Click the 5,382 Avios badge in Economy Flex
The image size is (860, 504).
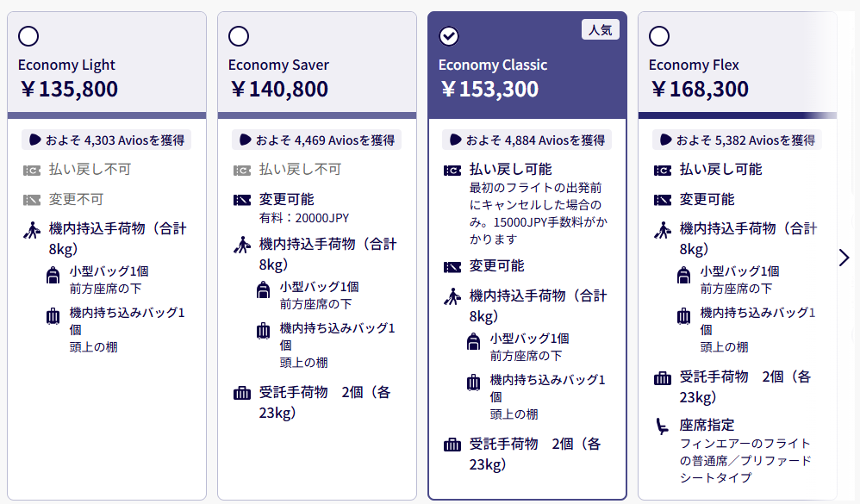tap(737, 140)
